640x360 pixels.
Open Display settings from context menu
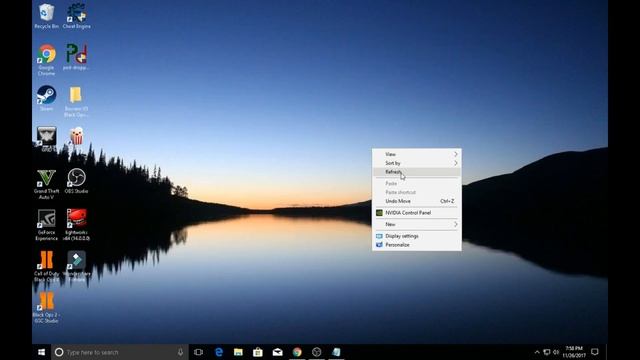417,236
